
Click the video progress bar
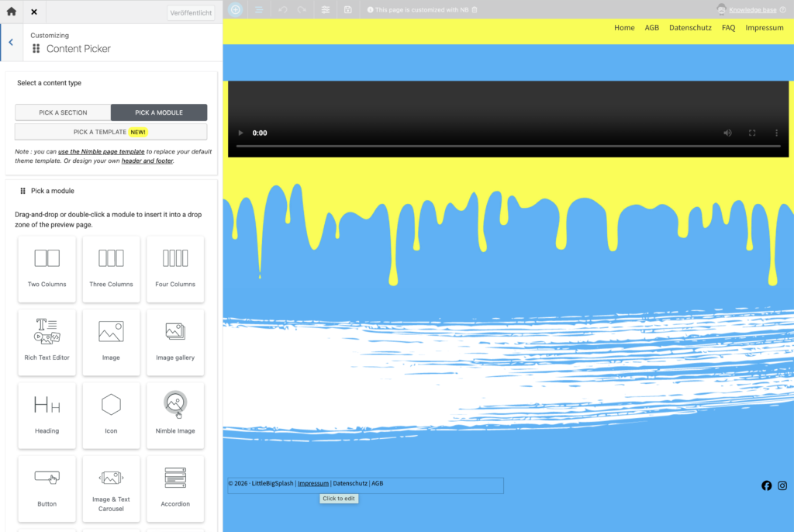click(508, 147)
